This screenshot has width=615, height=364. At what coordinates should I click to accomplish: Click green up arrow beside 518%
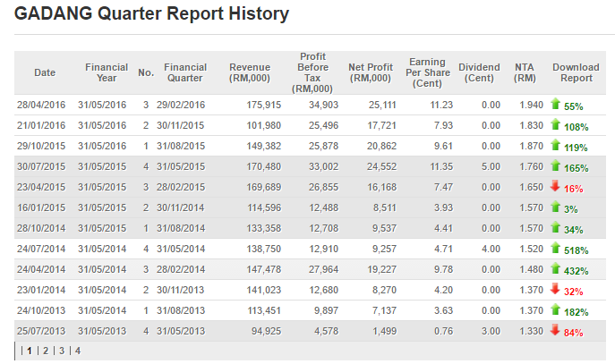pos(555,248)
